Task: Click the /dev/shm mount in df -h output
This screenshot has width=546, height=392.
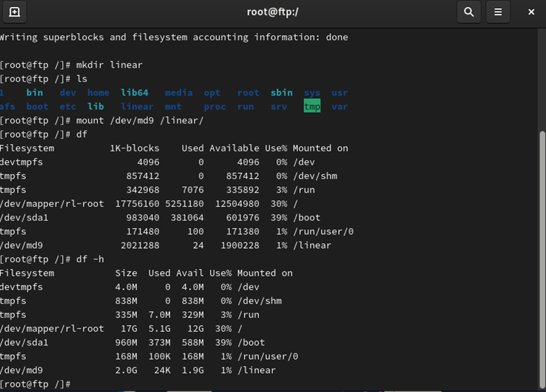Action: (259, 301)
